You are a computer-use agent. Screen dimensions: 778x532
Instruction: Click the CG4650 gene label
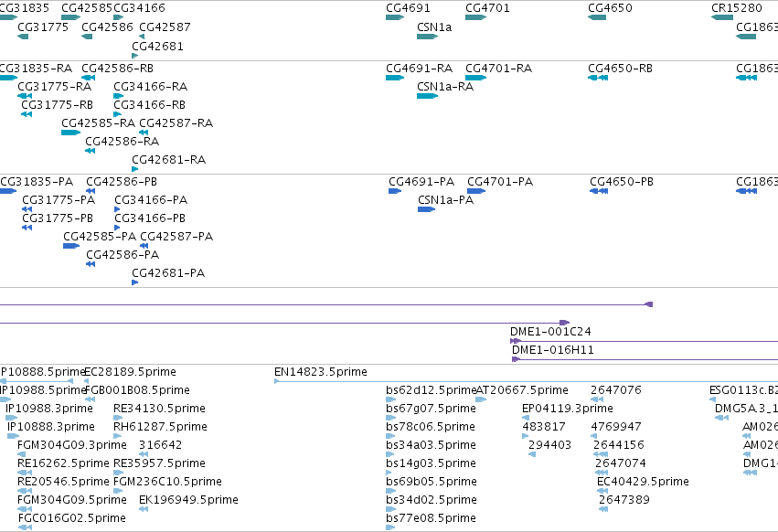pos(610,8)
